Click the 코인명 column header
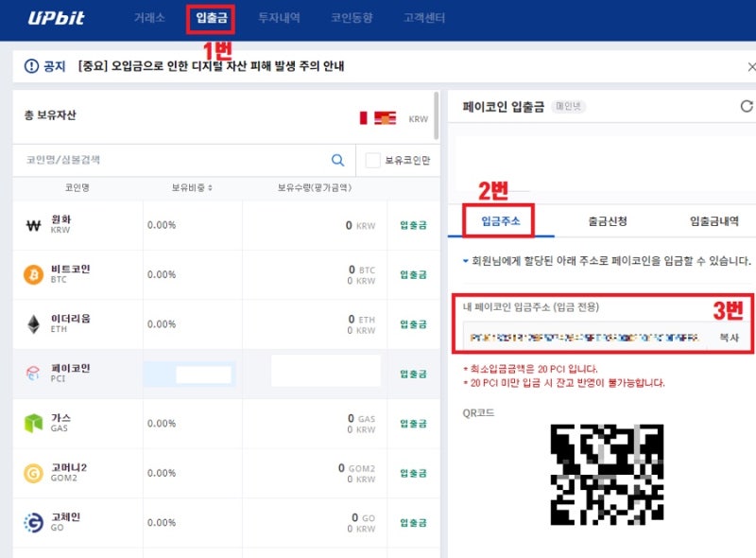Viewport: 756px width, 558px height. click(77, 188)
